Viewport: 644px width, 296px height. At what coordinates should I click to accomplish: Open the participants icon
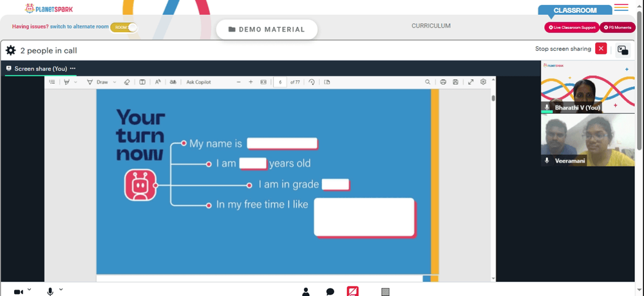305,292
